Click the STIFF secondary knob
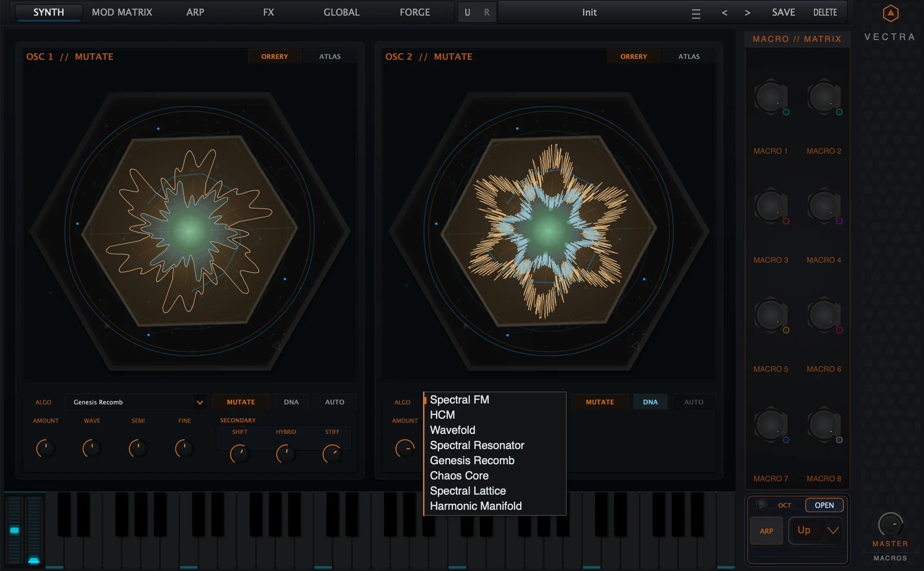Image resolution: width=924 pixels, height=571 pixels. (332, 454)
